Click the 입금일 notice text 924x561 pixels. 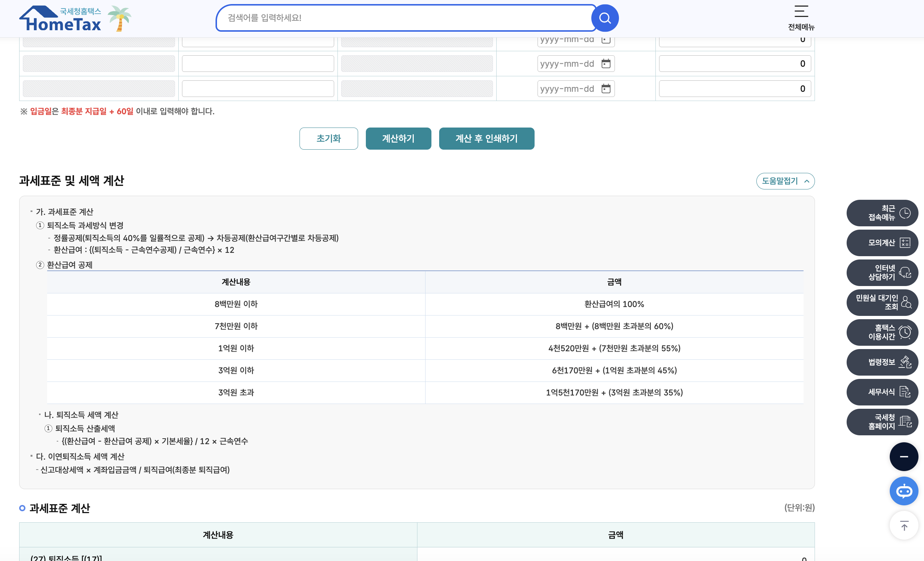pos(117,111)
